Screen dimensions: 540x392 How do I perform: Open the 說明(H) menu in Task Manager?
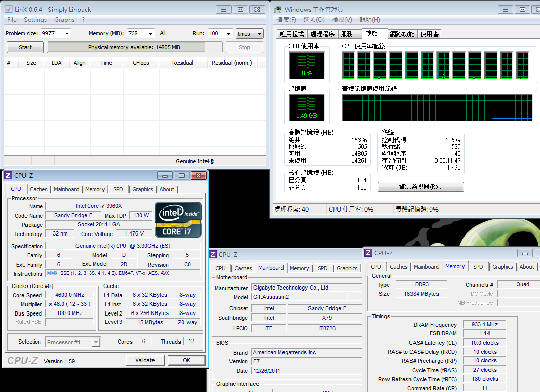[370, 20]
